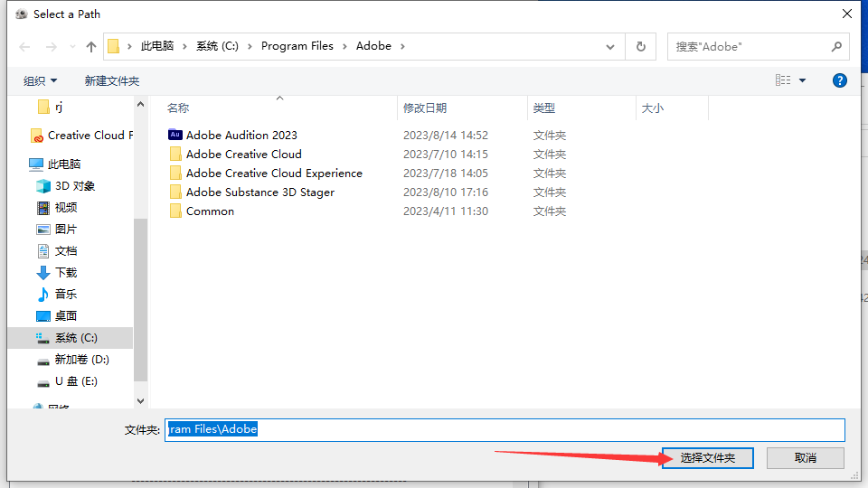Open 桌面 in sidebar
868x488 pixels.
tap(56, 316)
